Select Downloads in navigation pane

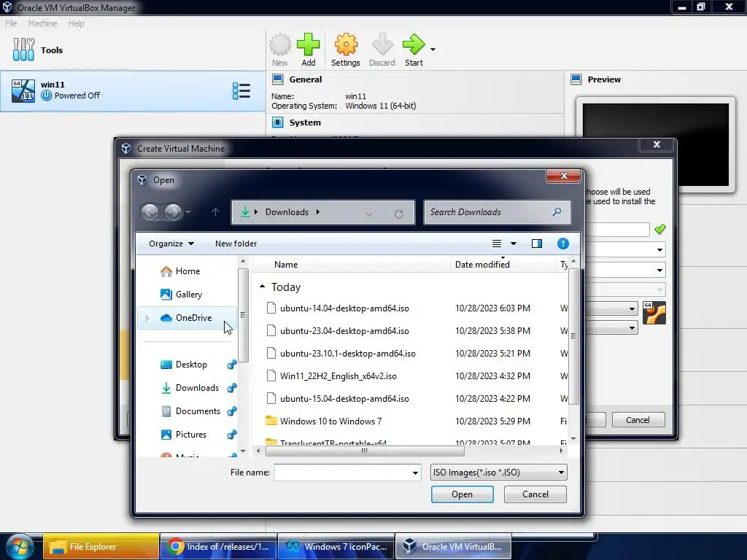point(197,388)
